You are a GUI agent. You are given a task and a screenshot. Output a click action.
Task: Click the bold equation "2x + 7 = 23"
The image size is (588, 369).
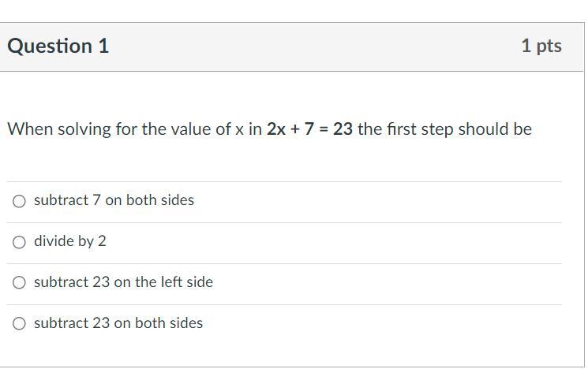(x=309, y=129)
